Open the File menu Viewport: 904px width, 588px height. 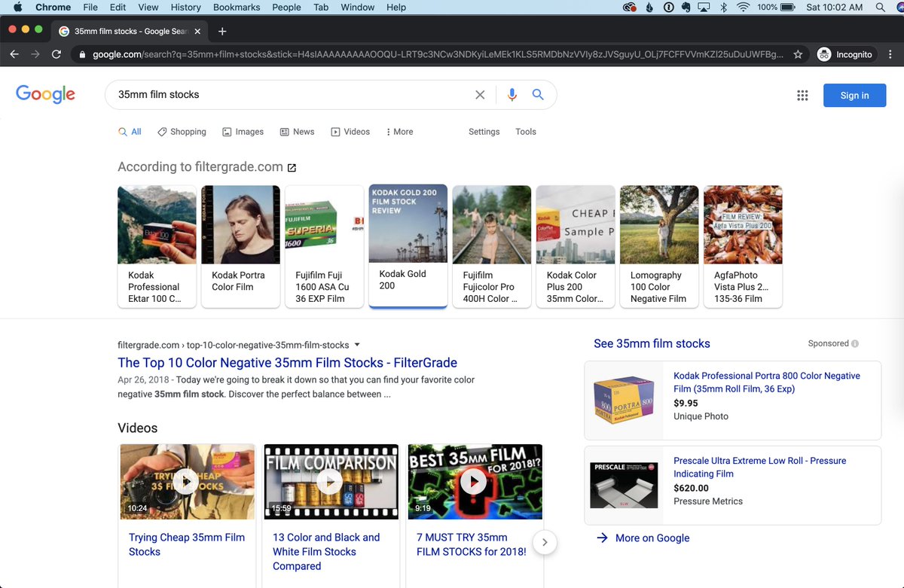(x=90, y=8)
